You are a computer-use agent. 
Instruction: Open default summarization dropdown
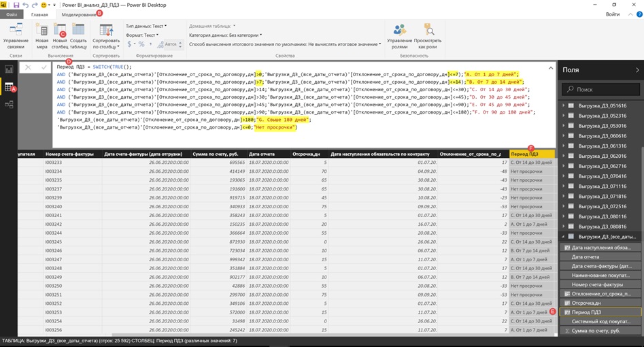click(x=285, y=44)
